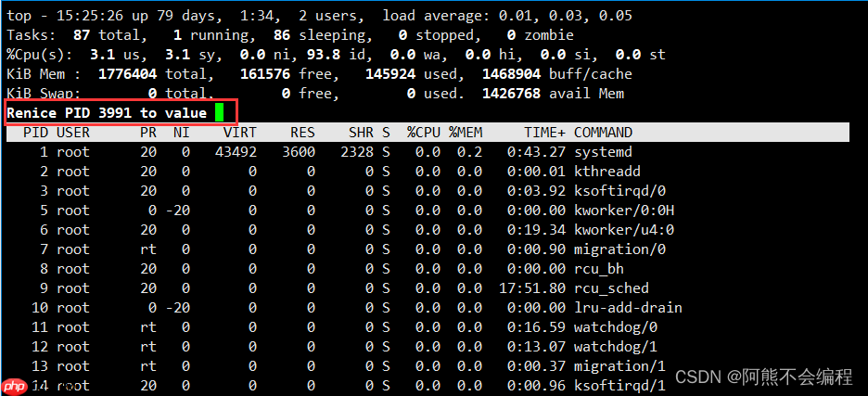Click the %MEM column header
The width and height of the screenshot is (868, 396).
pyautogui.click(x=466, y=133)
